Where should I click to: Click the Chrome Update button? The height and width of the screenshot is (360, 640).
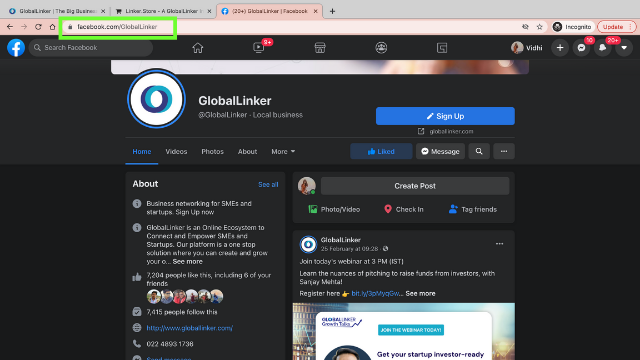pyautogui.click(x=617, y=27)
